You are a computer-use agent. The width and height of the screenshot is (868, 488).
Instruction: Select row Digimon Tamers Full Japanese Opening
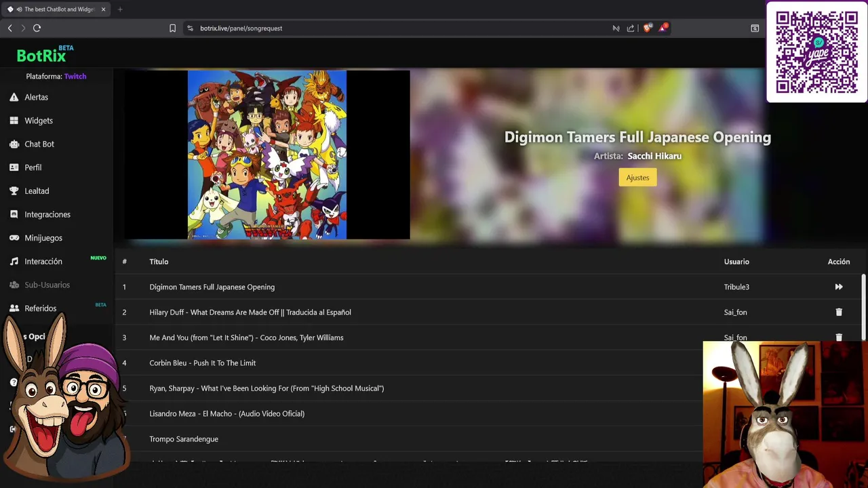pyautogui.click(x=488, y=287)
